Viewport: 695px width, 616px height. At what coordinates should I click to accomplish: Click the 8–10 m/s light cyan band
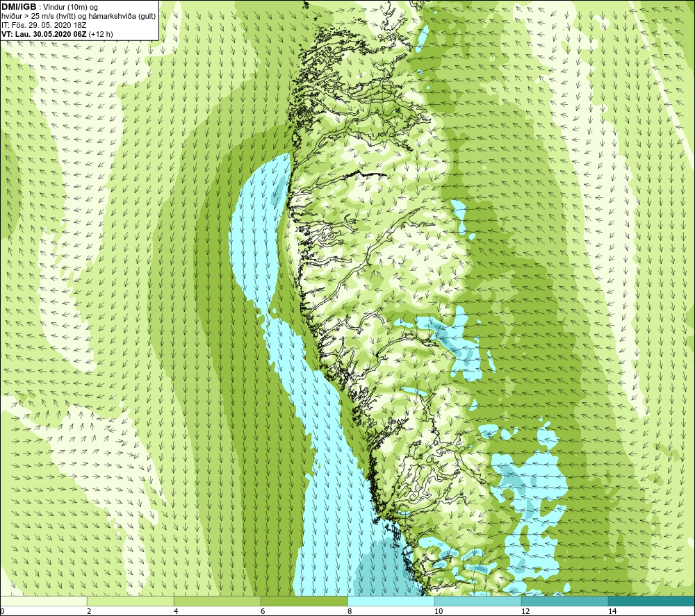coord(391,601)
